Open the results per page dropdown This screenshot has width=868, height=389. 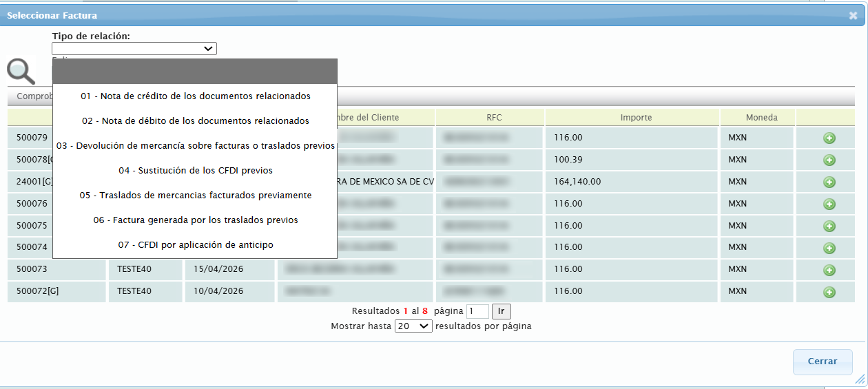coord(413,326)
